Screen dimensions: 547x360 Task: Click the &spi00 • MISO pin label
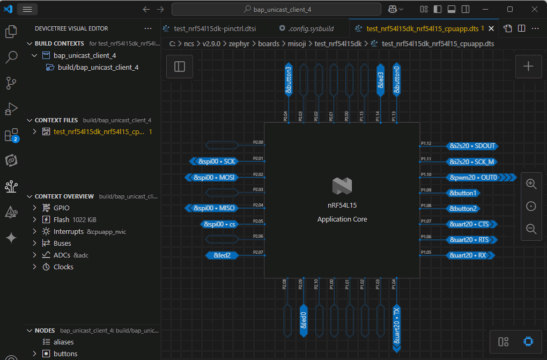212,208
